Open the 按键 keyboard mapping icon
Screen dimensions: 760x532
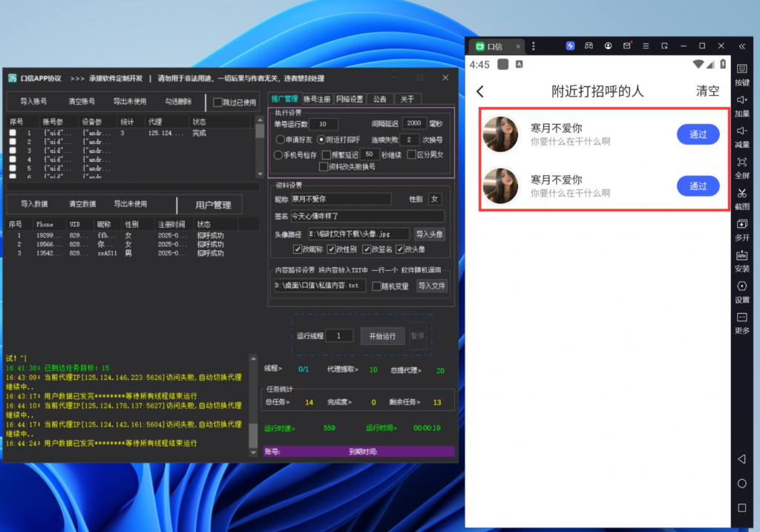point(741,69)
